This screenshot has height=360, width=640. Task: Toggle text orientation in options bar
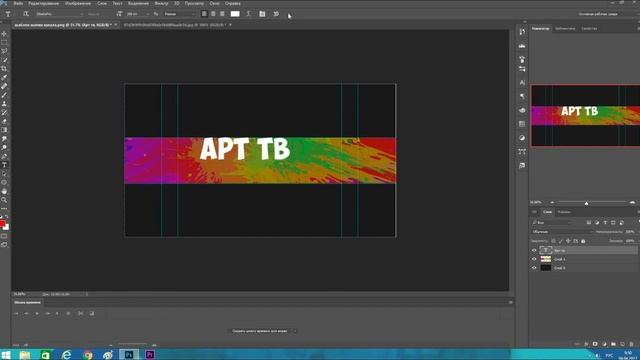click(26, 14)
